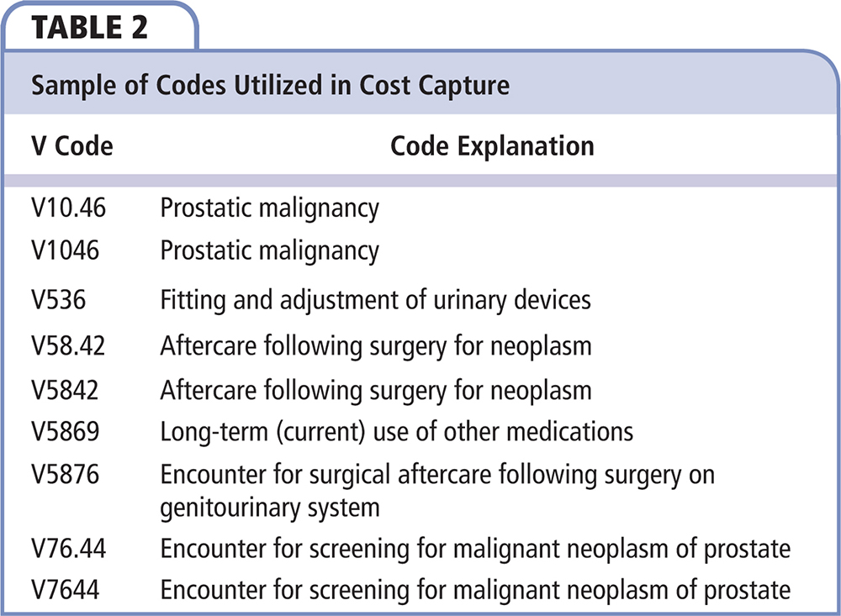
Task: Select the V5876 code cell
Action: coord(66,475)
